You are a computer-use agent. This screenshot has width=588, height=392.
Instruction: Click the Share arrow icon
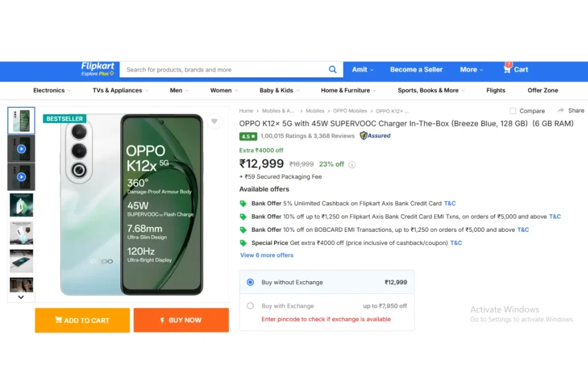(x=560, y=111)
